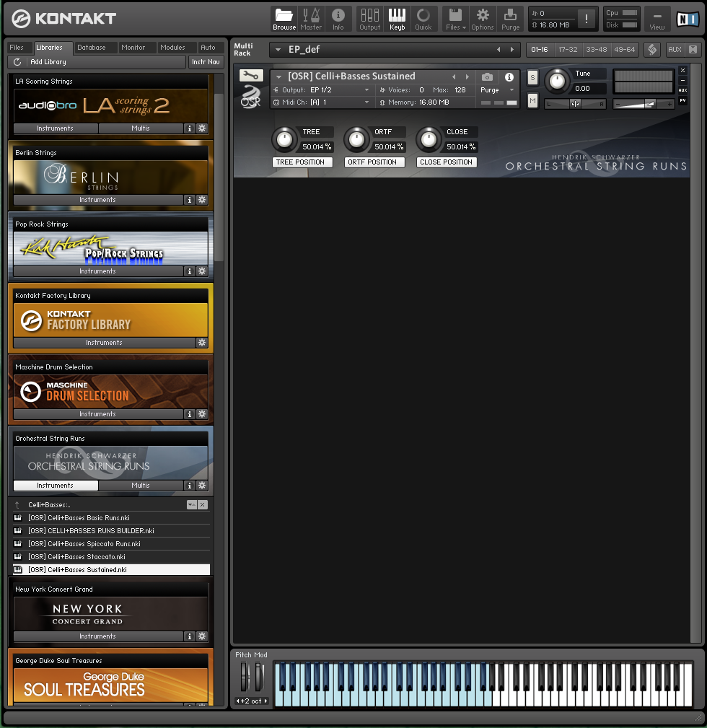Toggle the Keyb on-screen keyboard icon
Viewport: 707px width, 728px height.
coord(397,19)
